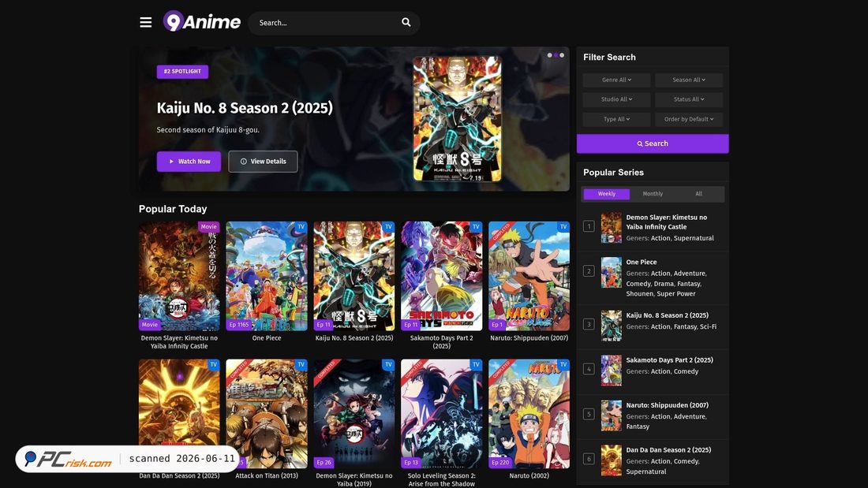Image resolution: width=868 pixels, height=488 pixels.
Task: Switch to the All popular tab
Action: point(698,194)
